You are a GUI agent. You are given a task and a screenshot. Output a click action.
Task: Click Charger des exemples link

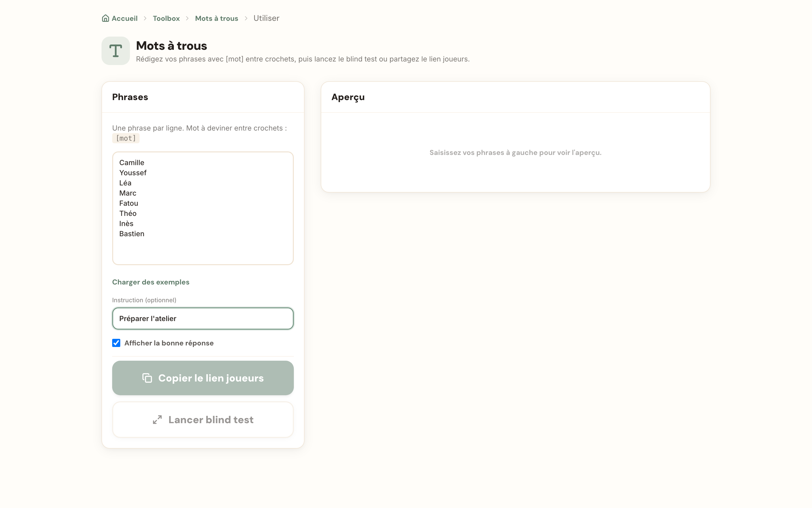[x=151, y=282]
